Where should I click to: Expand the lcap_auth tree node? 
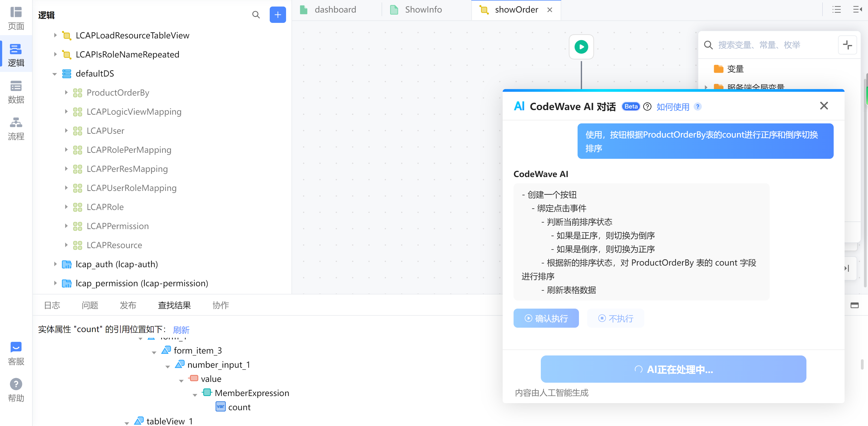point(55,264)
